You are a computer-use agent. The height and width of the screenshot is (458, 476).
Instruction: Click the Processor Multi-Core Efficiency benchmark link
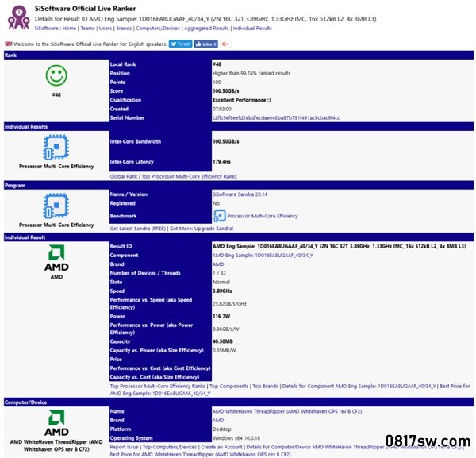tap(263, 216)
